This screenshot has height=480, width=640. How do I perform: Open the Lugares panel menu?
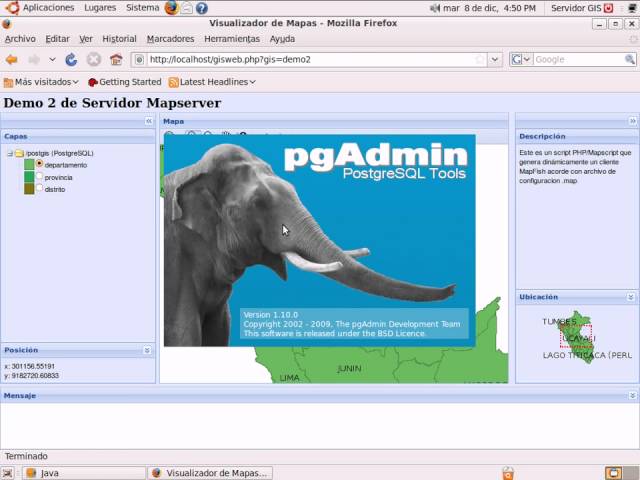click(100, 8)
